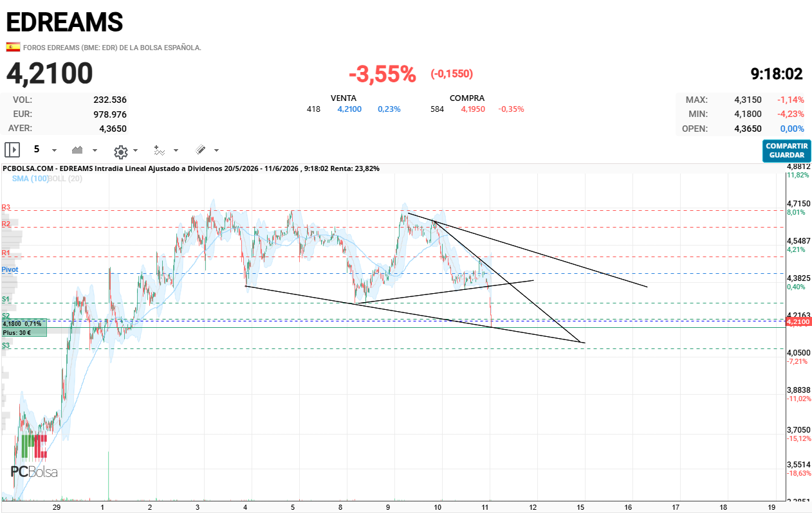The width and height of the screenshot is (812, 513).
Task: Click the COMPRA price 4,1950
Action: pos(473,109)
